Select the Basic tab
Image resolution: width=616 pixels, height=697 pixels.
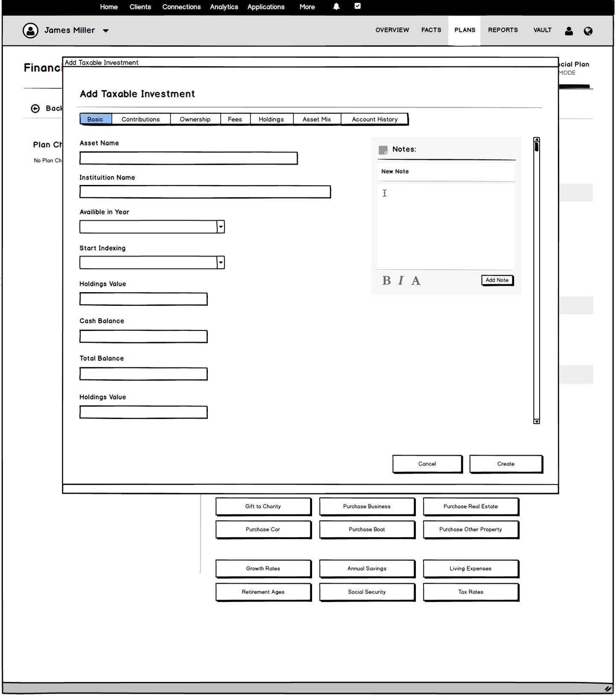[x=96, y=119]
